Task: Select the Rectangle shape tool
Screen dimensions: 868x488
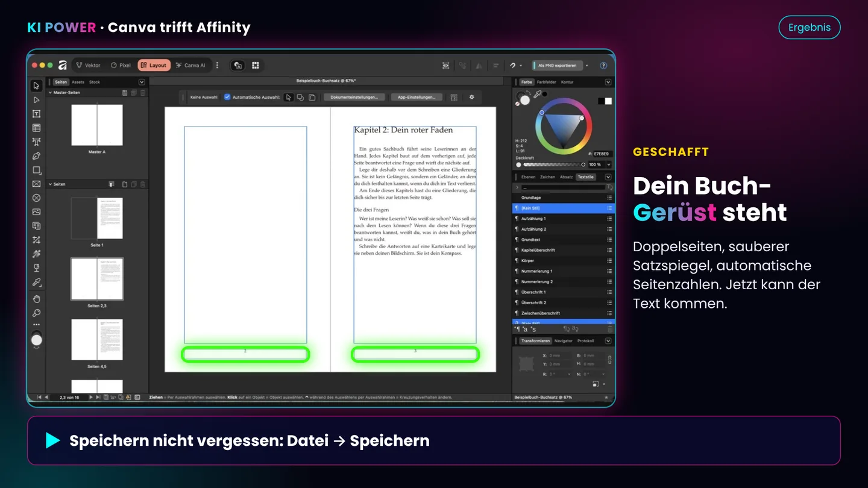Action: point(37,170)
